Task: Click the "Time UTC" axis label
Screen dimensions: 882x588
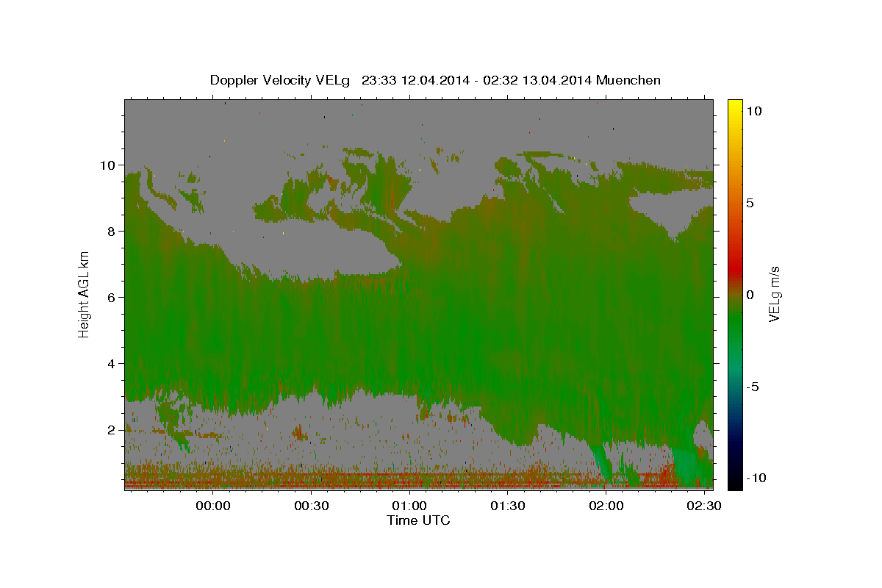Action: (418, 520)
